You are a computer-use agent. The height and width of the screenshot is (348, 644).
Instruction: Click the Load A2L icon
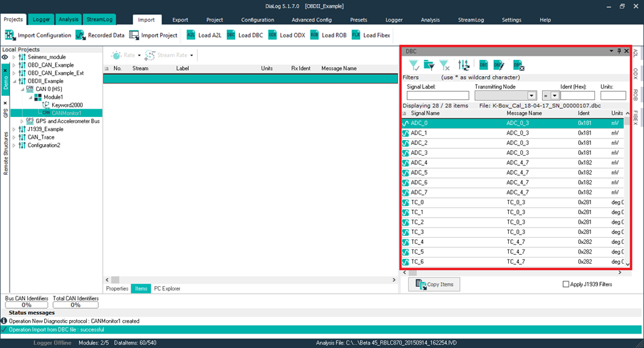191,35
